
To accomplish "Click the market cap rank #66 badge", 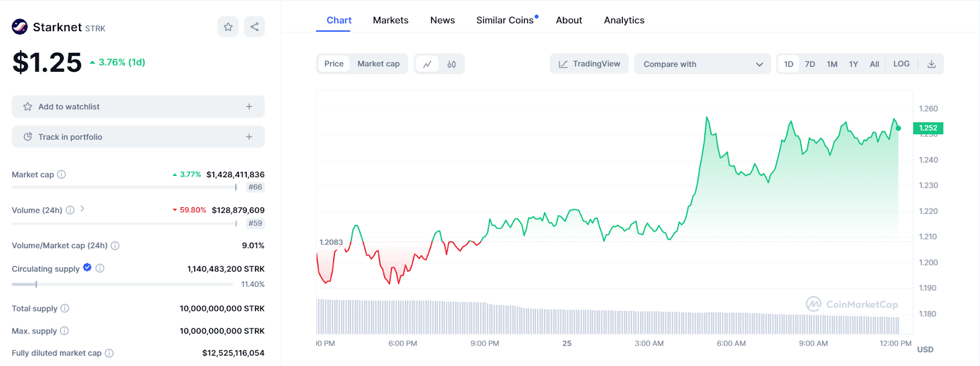I will [255, 187].
